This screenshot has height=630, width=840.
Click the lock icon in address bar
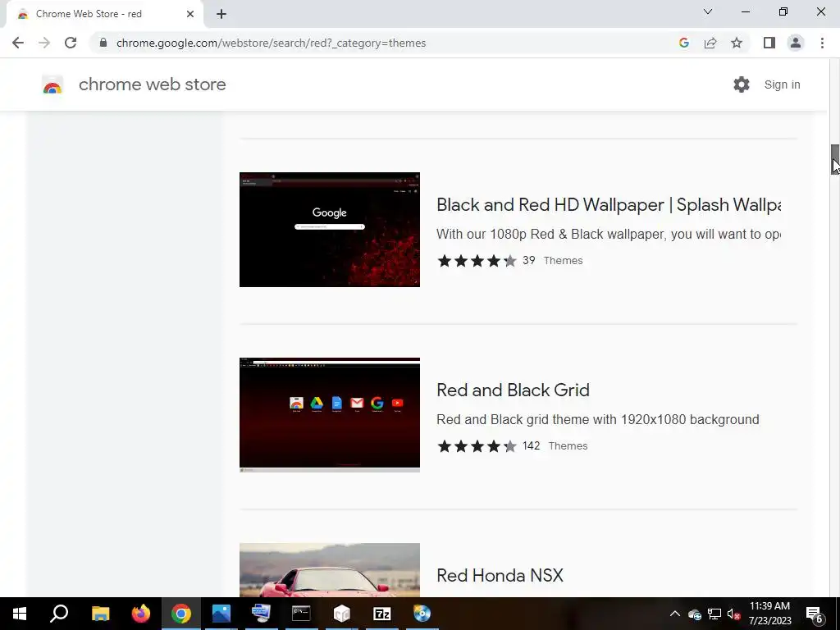(103, 43)
